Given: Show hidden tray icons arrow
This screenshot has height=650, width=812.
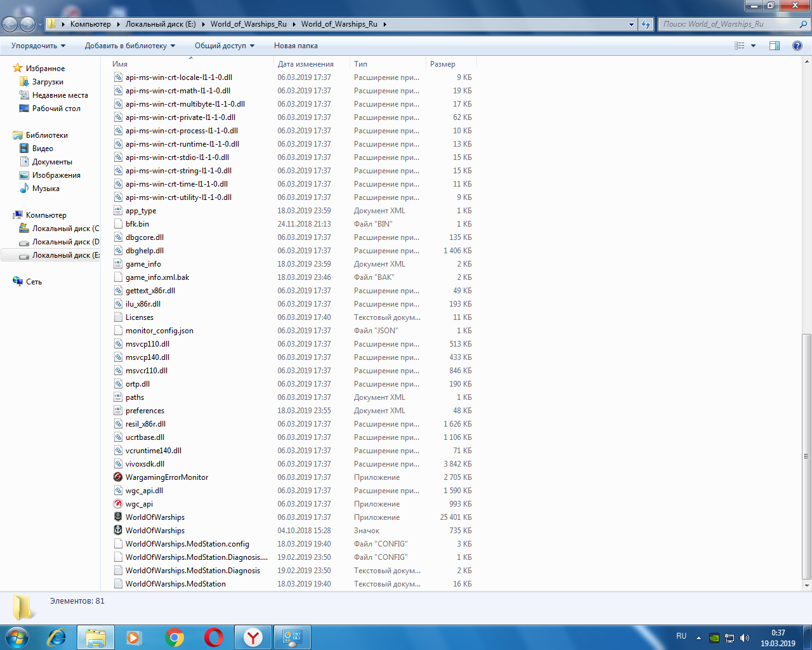Looking at the screenshot, I should pyautogui.click(x=698, y=638).
